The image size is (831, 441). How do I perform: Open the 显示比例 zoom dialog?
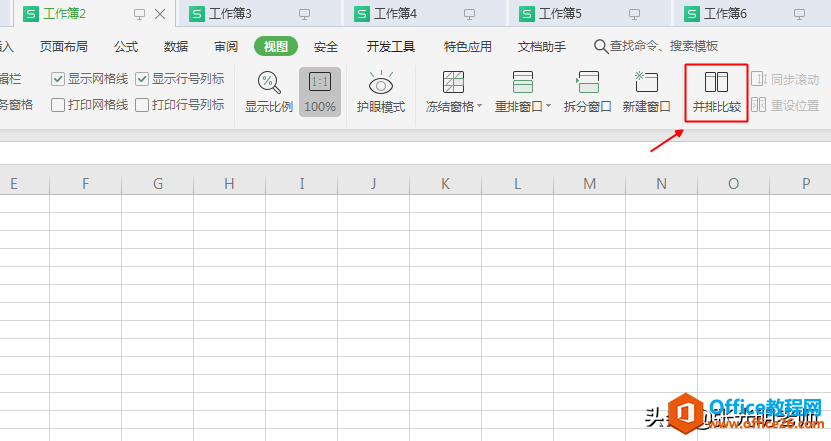(x=269, y=92)
